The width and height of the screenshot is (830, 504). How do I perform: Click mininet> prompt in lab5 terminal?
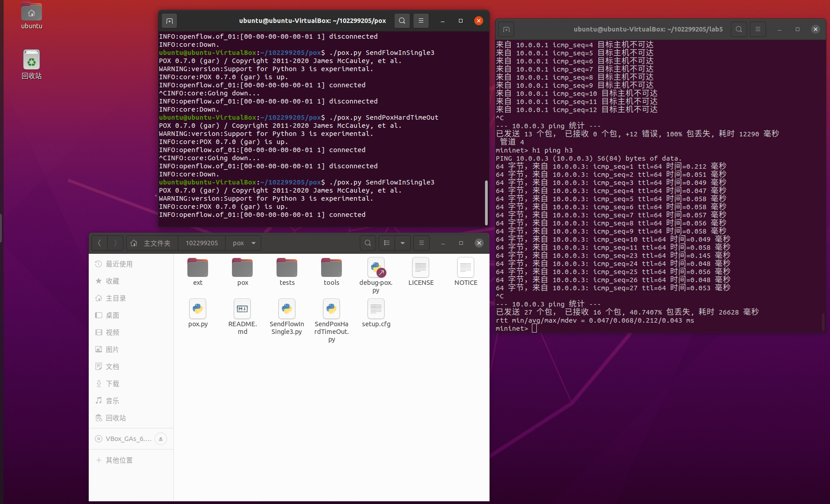512,328
